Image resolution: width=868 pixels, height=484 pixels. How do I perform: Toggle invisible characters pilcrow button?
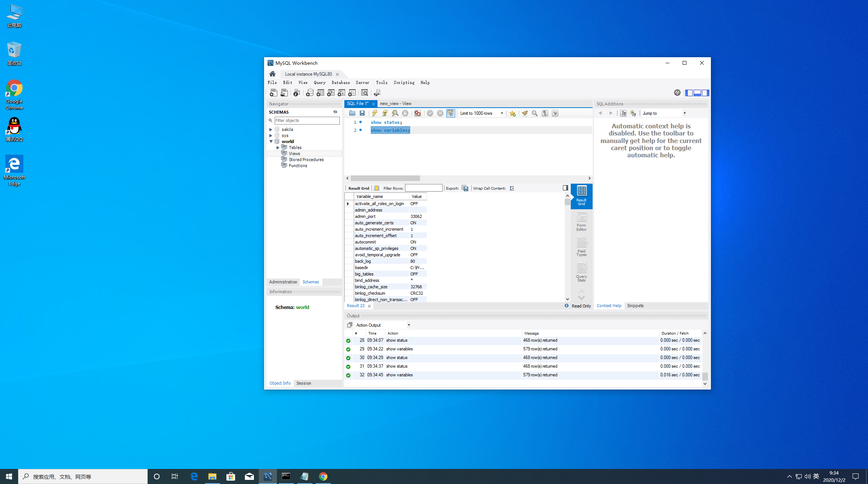(x=545, y=113)
